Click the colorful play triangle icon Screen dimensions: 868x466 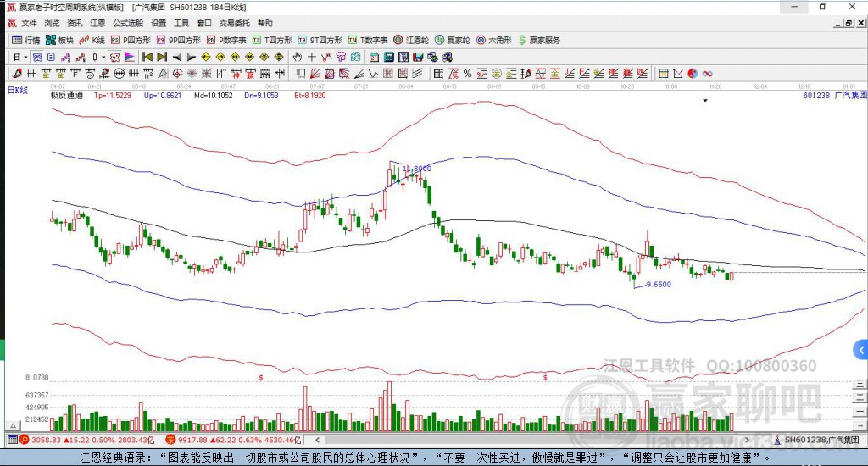click(129, 57)
